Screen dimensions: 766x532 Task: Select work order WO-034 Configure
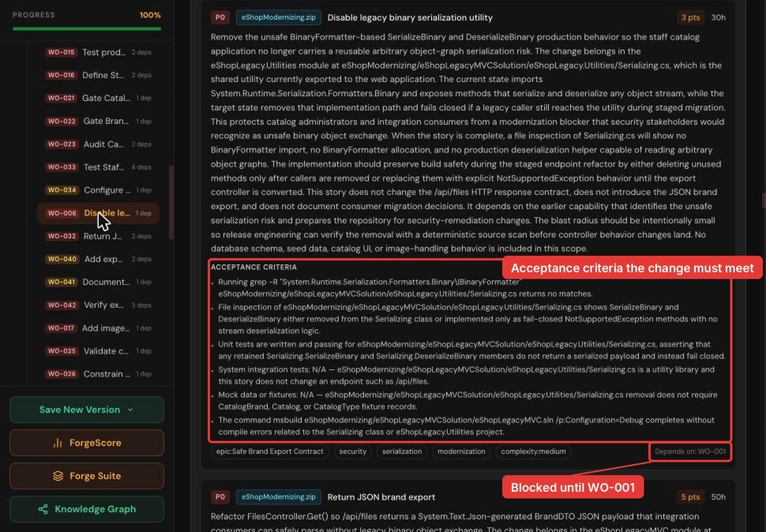coord(98,190)
